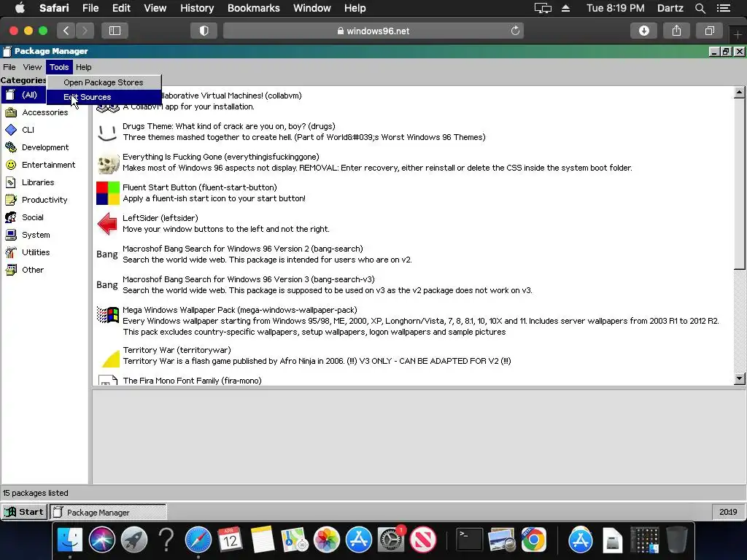The height and width of the screenshot is (560, 747).
Task: Click the 20:19 taskbar clock
Action: point(728,512)
